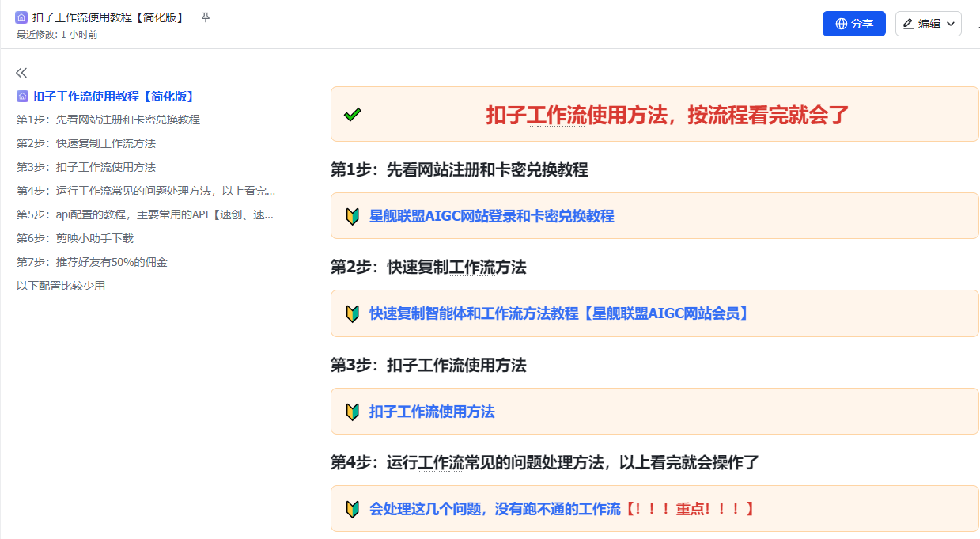Pin the document using the pin icon
The image size is (980, 539).
pos(205,17)
